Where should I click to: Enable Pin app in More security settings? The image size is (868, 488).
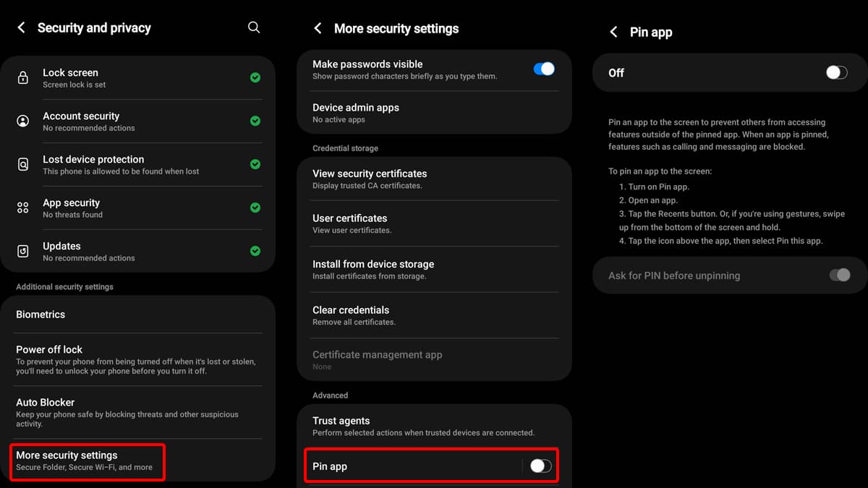click(540, 466)
